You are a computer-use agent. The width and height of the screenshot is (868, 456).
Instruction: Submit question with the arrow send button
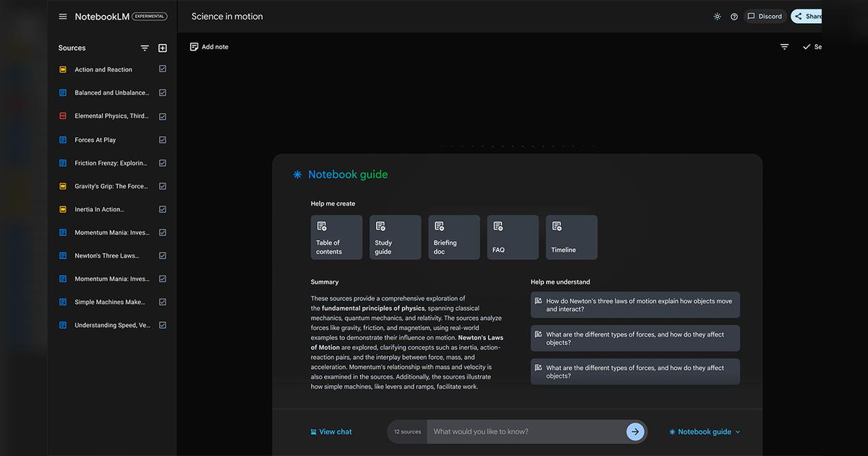pyautogui.click(x=635, y=431)
